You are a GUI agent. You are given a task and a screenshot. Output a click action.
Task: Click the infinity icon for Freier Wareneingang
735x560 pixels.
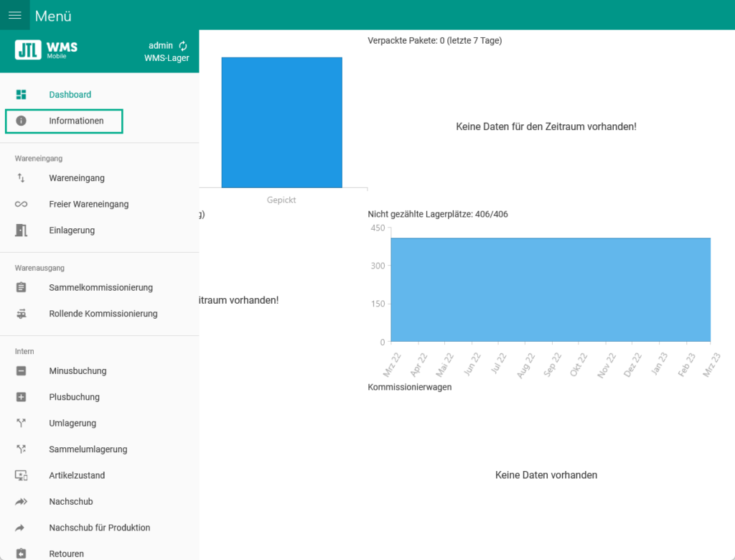coord(21,205)
